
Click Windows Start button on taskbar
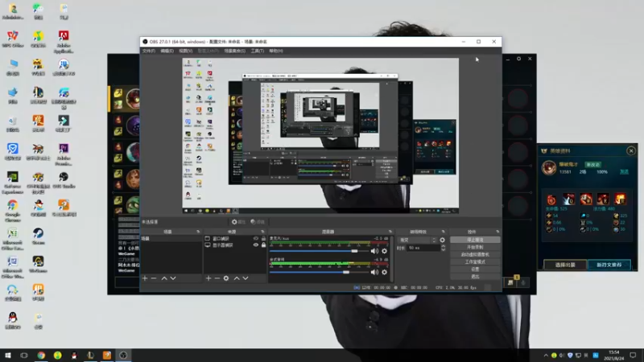7,355
